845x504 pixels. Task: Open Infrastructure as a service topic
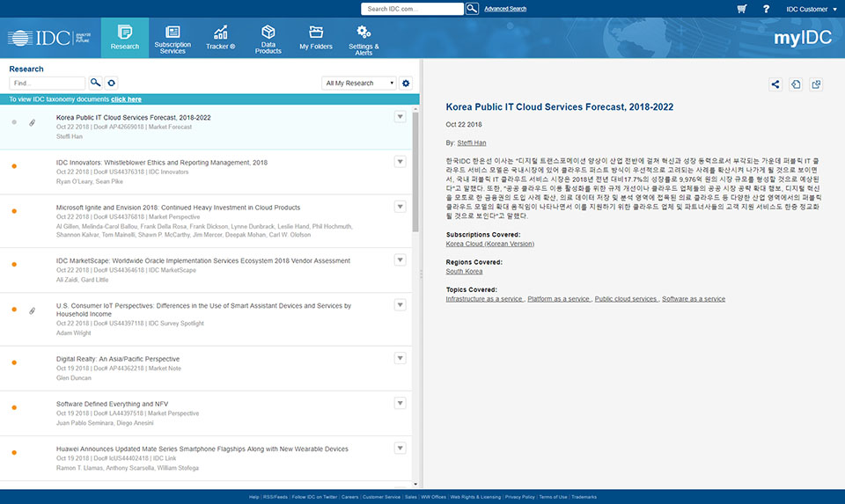(484, 299)
